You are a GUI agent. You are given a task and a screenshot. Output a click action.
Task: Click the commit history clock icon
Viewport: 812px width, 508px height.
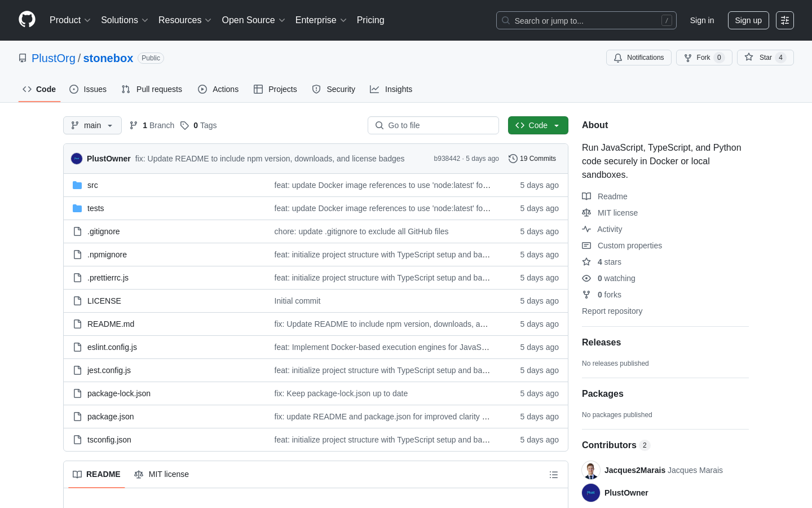click(x=513, y=159)
